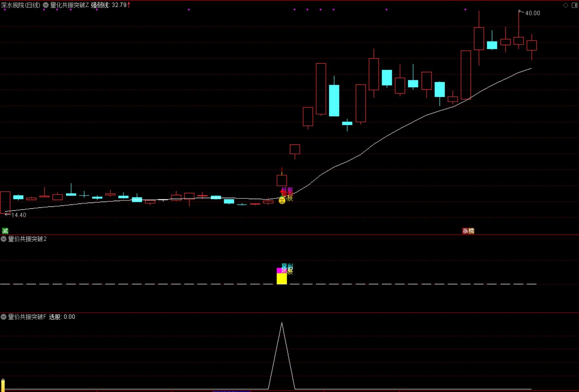Toggle the side panel layout icon
Viewport: 579px width, 392px height.
[x=574, y=5]
